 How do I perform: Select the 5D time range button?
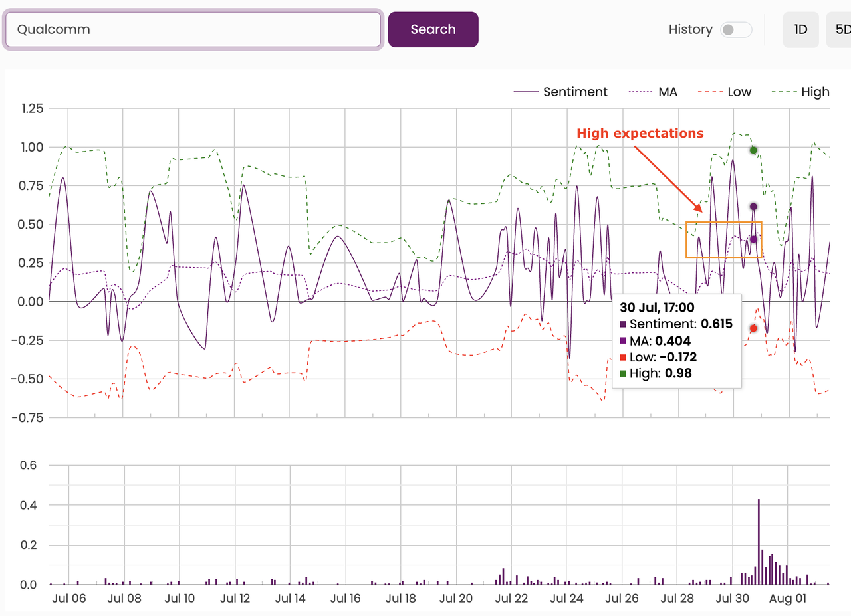[839, 29]
